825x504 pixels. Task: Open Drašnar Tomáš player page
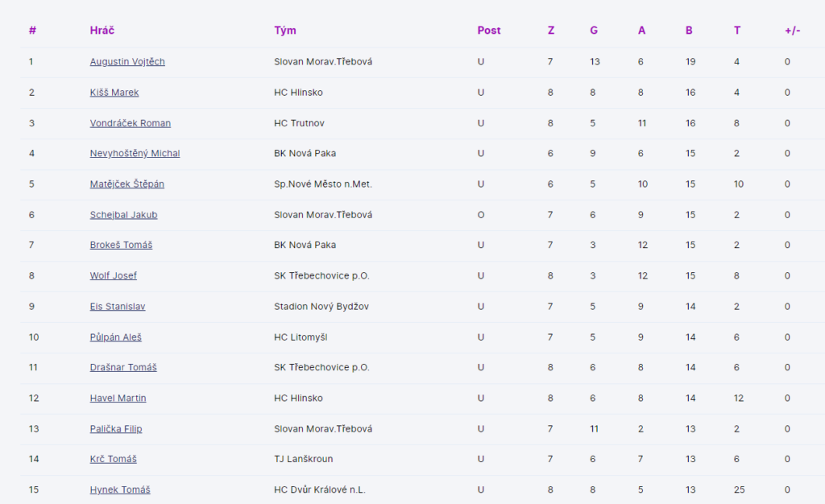[x=123, y=368]
